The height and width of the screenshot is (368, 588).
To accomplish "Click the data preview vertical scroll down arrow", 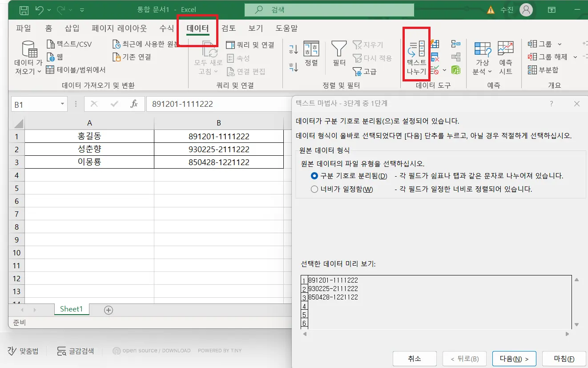I will coord(576,325).
